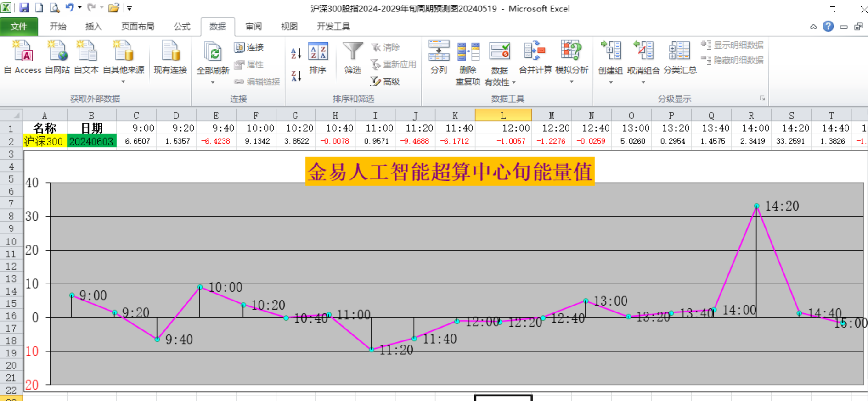Image resolution: width=868 pixels, height=401 pixels.
Task: Click Reapply (重新应用) filter button
Action: point(393,64)
